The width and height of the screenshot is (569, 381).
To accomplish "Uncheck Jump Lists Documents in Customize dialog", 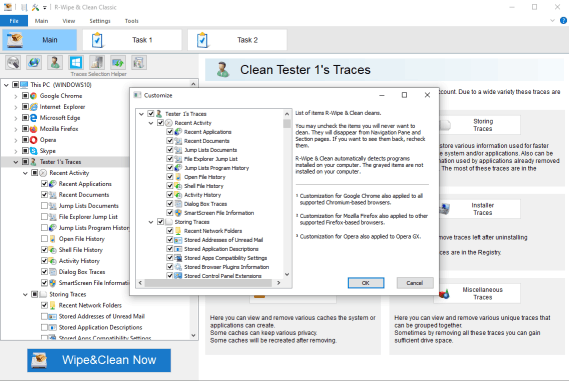I will 169,149.
